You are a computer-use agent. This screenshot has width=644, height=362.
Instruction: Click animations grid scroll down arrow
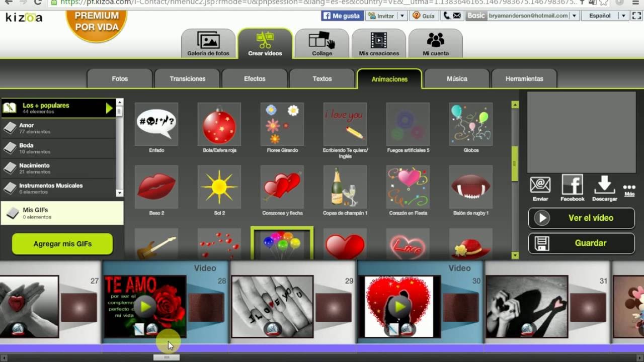[x=515, y=255]
